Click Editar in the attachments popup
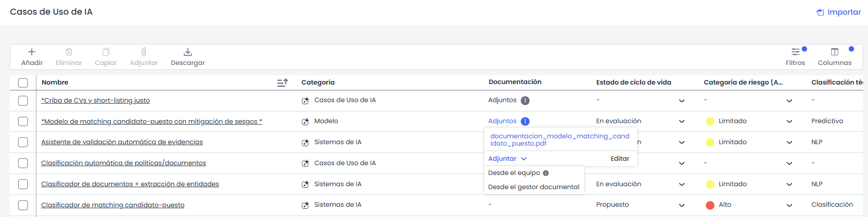868x217 pixels. pyautogui.click(x=620, y=158)
